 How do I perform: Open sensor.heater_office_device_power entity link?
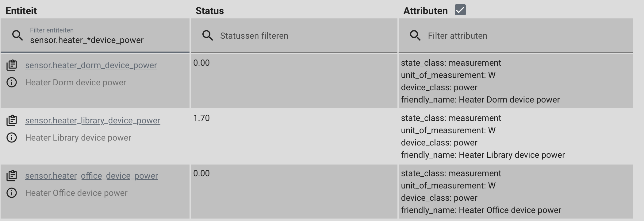click(92, 176)
